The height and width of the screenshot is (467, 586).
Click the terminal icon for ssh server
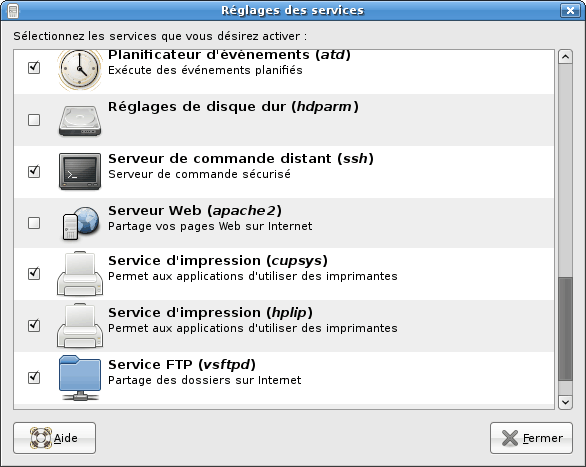80,171
